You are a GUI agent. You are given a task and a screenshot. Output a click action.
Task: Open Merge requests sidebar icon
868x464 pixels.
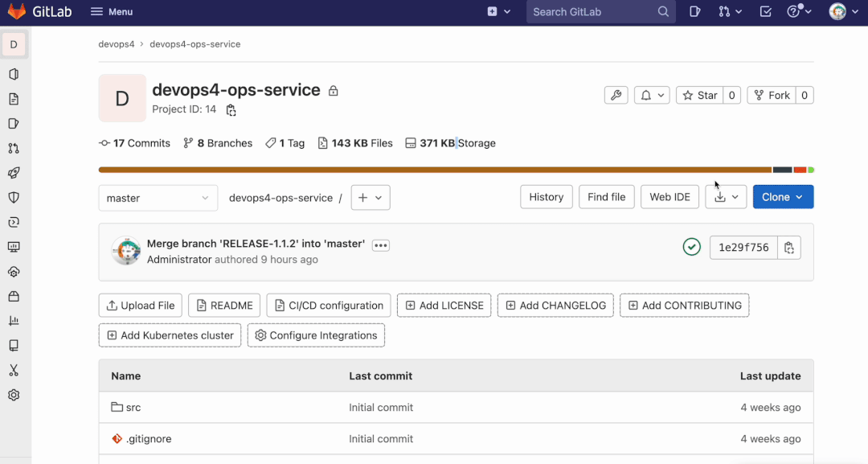(x=14, y=149)
